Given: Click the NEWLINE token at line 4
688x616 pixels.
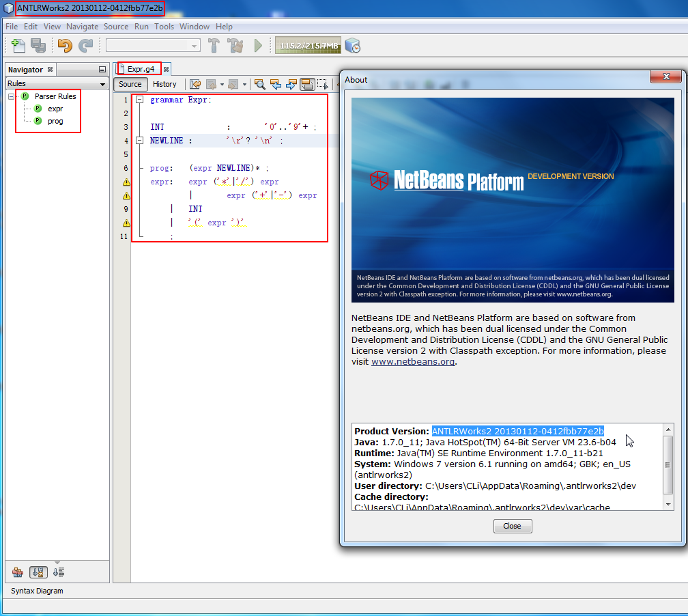Looking at the screenshot, I should 167,141.
